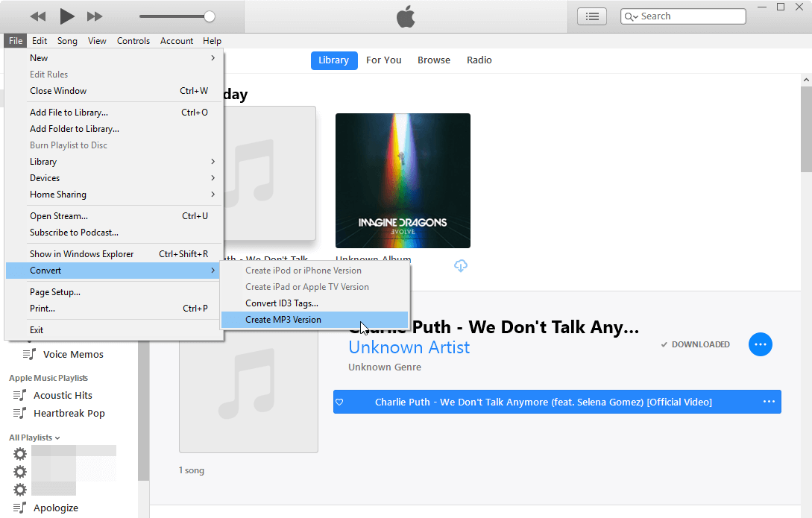Expand the Devices submenu
The height and width of the screenshot is (518, 812).
[x=114, y=178]
